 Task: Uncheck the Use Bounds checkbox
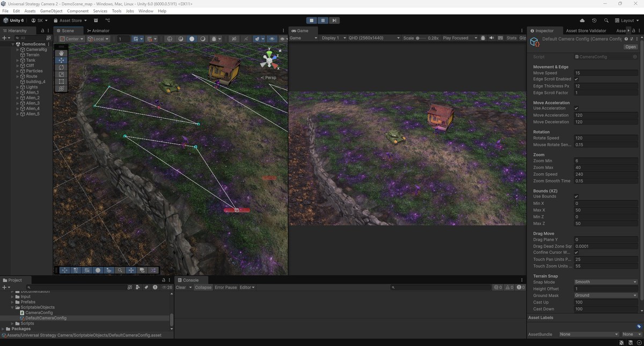(576, 197)
